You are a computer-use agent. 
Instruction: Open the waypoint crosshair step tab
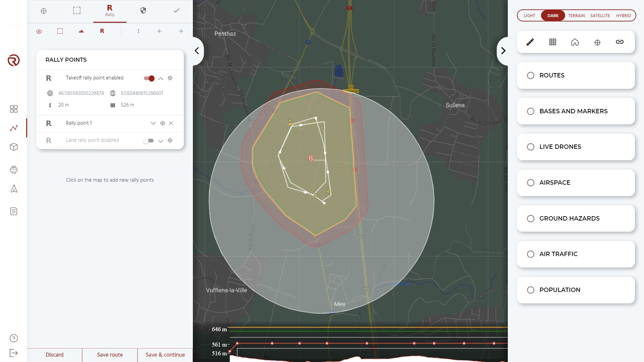tap(44, 11)
